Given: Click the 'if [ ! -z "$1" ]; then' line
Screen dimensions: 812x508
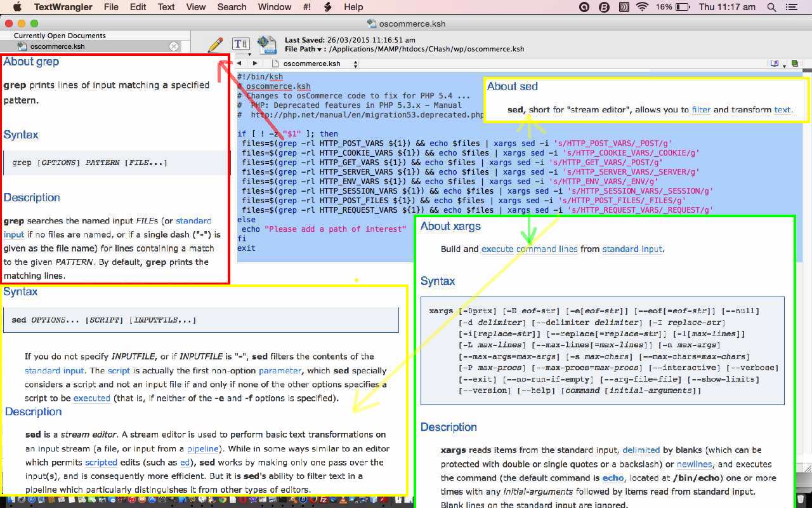Looking at the screenshot, I should 287,134.
